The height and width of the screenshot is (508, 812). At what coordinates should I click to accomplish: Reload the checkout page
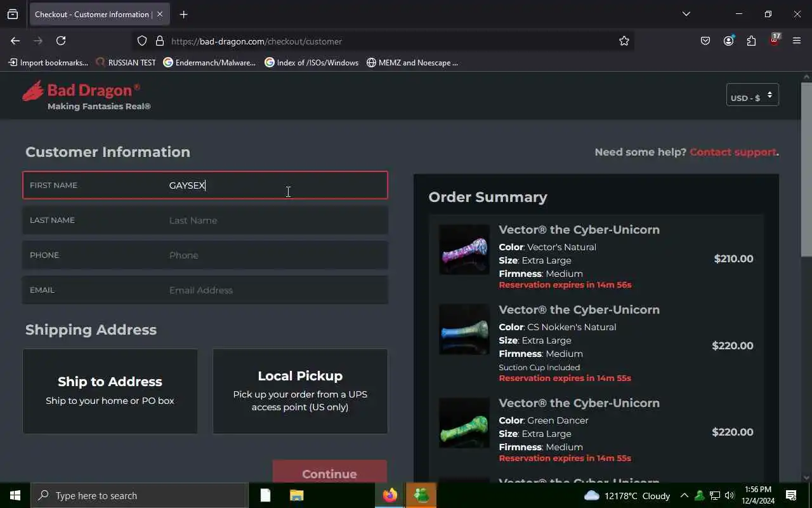(61, 41)
